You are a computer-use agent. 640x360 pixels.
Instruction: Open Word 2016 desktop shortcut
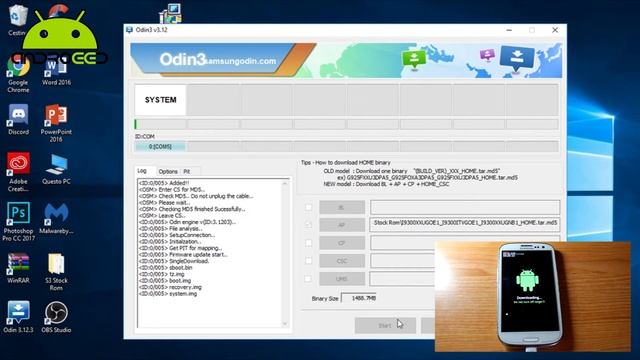point(56,71)
